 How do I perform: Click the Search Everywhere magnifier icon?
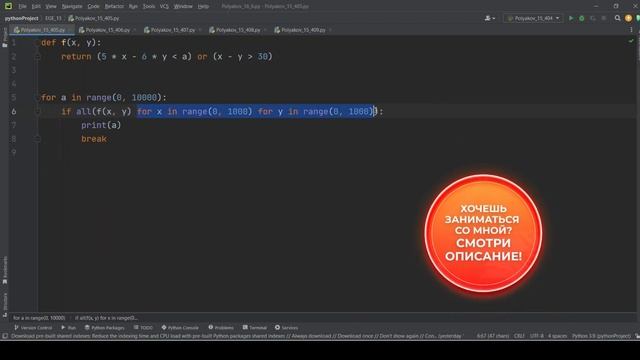pos(618,18)
